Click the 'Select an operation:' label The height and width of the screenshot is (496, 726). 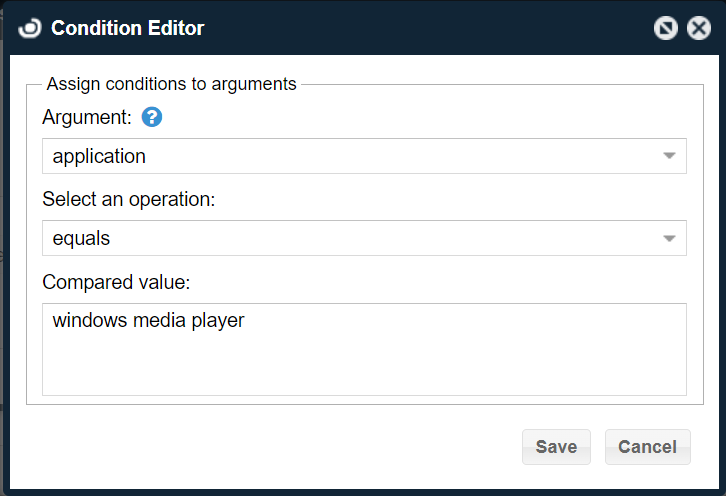(x=129, y=199)
